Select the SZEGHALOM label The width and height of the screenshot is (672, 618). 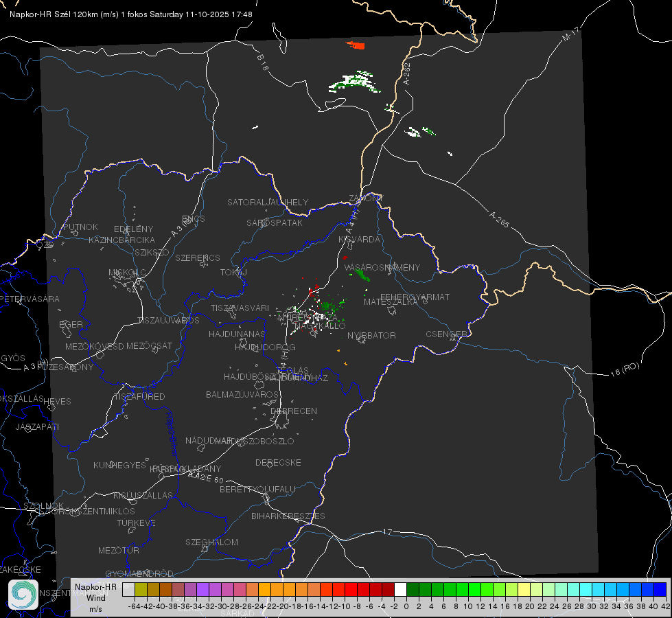pyautogui.click(x=211, y=542)
